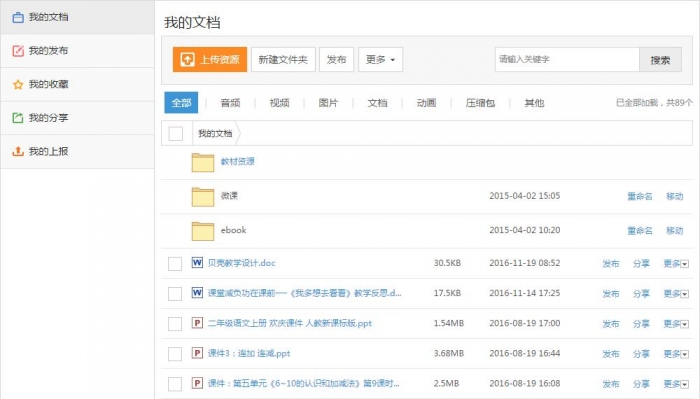Viewport: 700px width, 399px height.
Task: Click the 发布 toolbar button
Action: pyautogui.click(x=336, y=59)
